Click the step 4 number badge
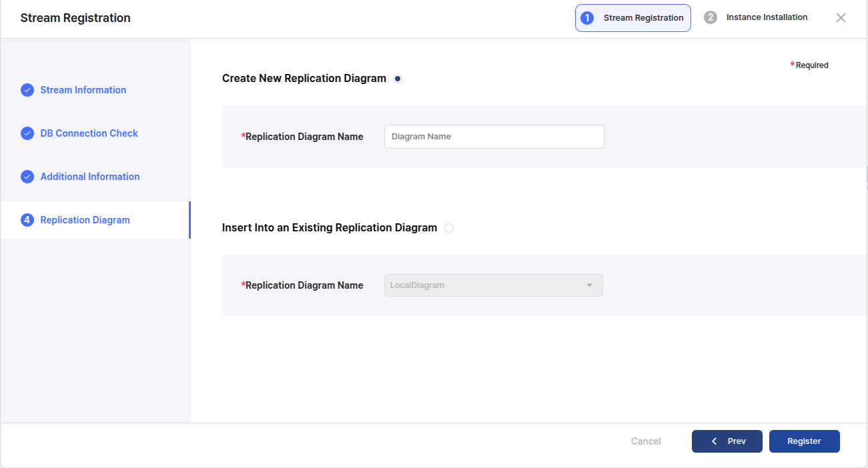The height and width of the screenshot is (468, 868). [27, 220]
